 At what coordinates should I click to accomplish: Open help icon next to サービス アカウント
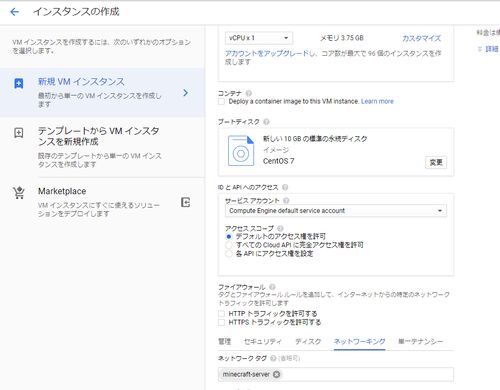[286, 201]
